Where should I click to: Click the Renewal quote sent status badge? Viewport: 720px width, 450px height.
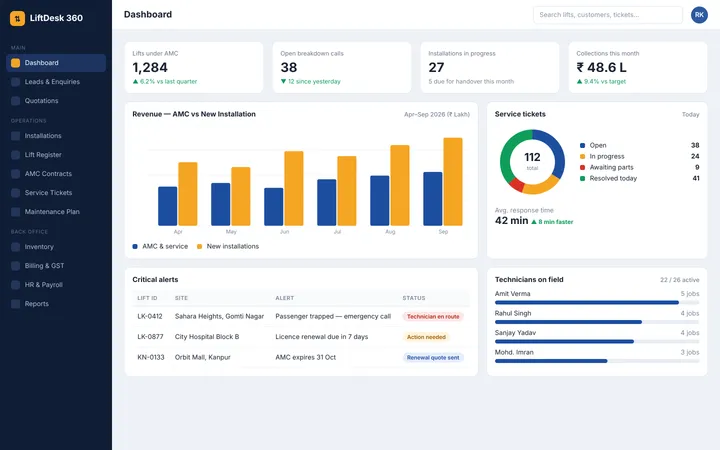[x=433, y=358]
